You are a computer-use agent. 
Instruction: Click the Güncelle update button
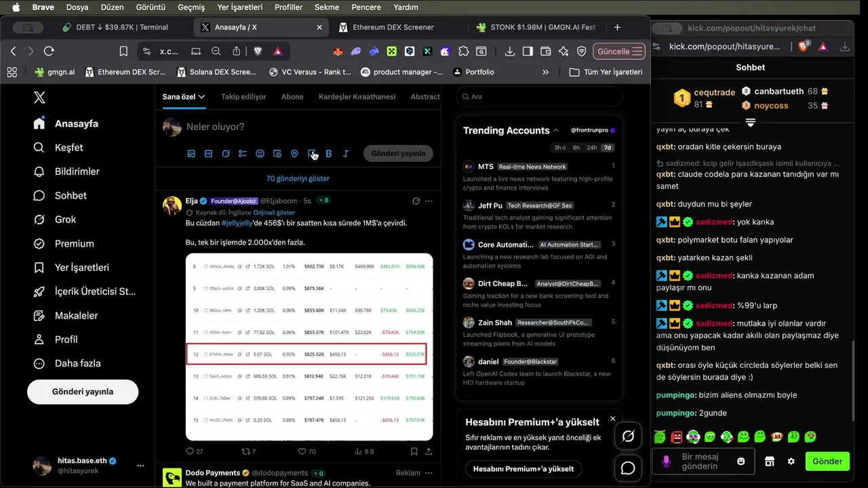[x=619, y=52]
